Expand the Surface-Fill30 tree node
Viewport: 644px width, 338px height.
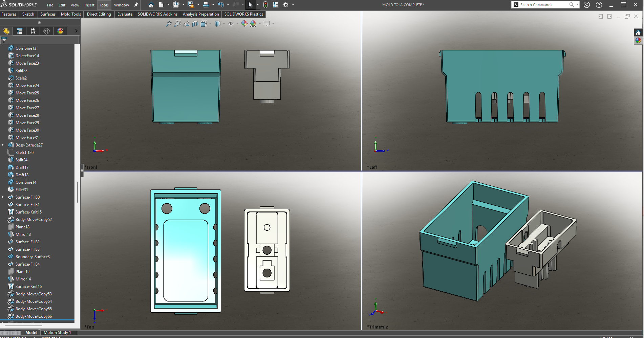coord(3,197)
